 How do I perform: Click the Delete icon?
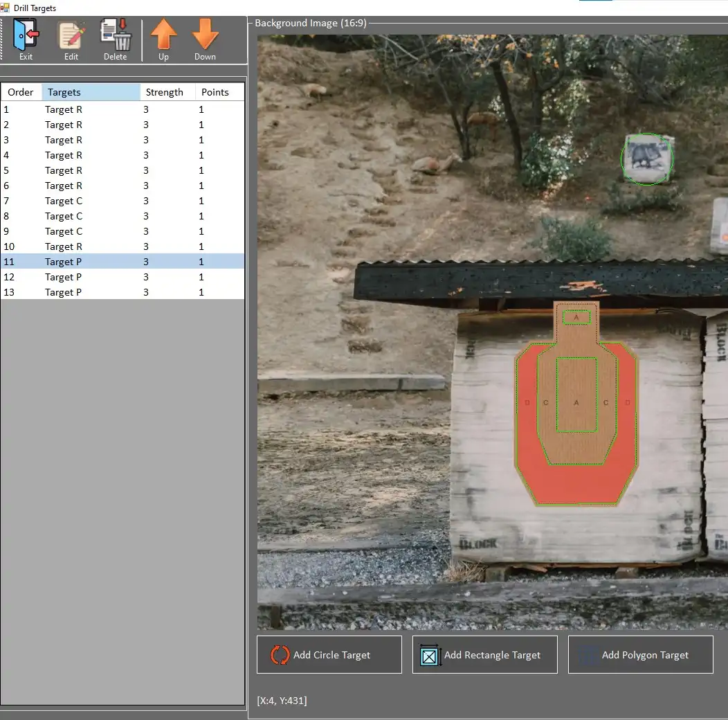[115, 32]
